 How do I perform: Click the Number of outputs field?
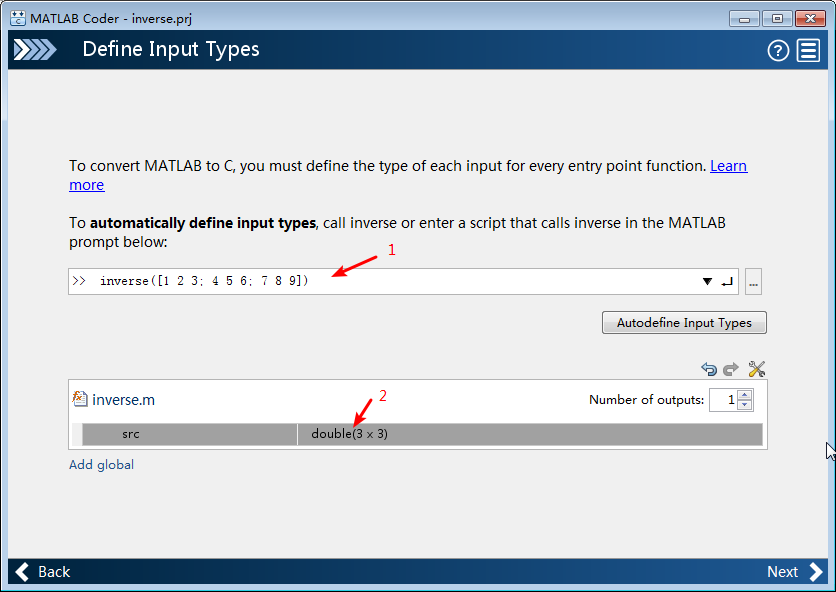[x=724, y=400]
